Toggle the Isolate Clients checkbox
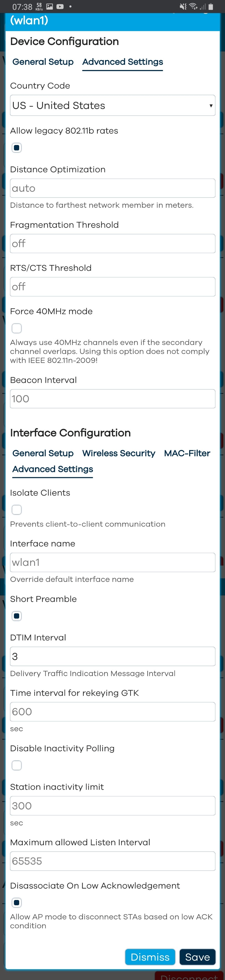Viewport: 225px width, 980px height. [16, 510]
